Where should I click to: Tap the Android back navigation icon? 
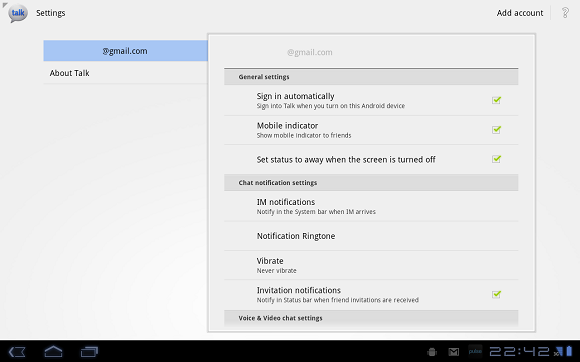17,352
